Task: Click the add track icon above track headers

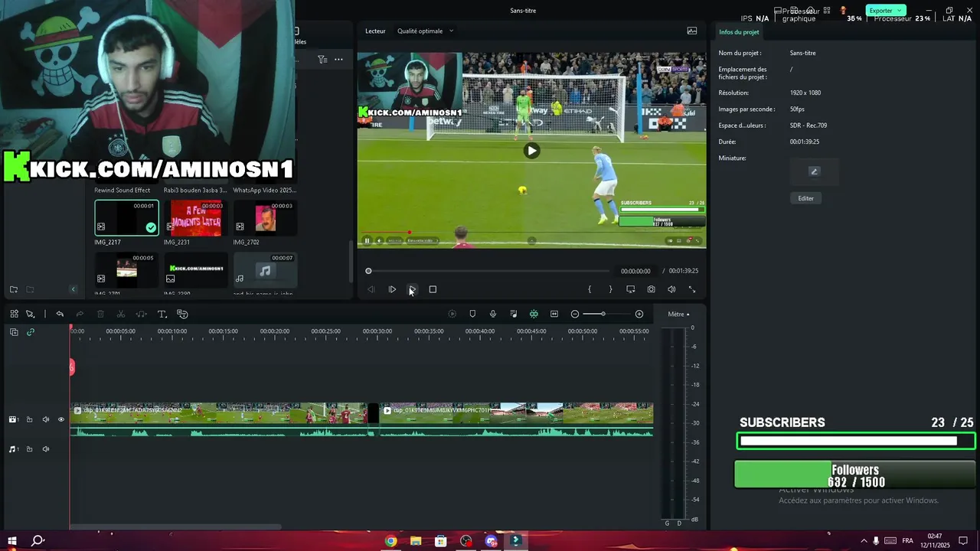Action: click(14, 332)
